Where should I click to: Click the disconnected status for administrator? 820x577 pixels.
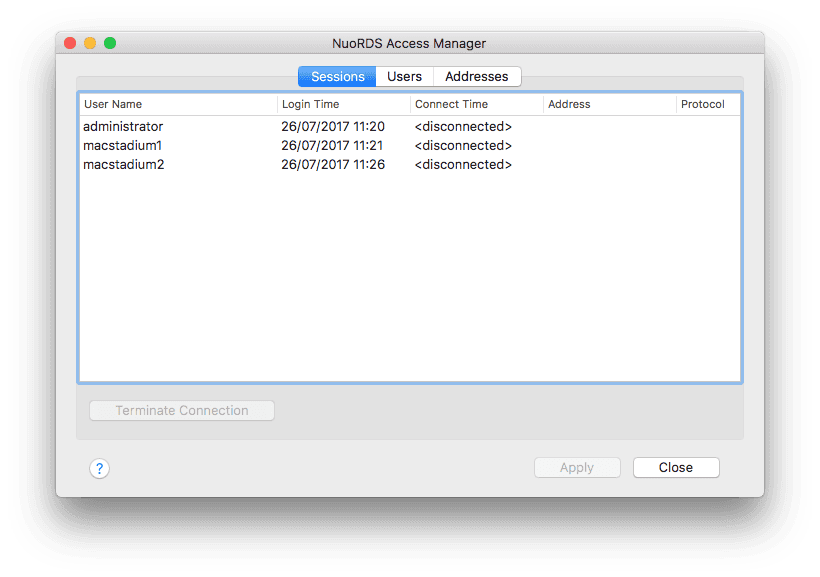[x=463, y=126]
